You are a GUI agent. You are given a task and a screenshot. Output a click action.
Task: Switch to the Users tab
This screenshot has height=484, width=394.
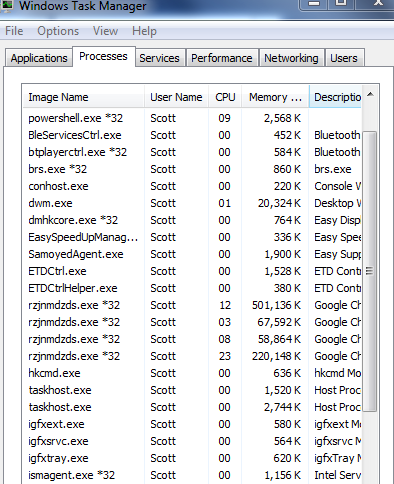click(344, 58)
